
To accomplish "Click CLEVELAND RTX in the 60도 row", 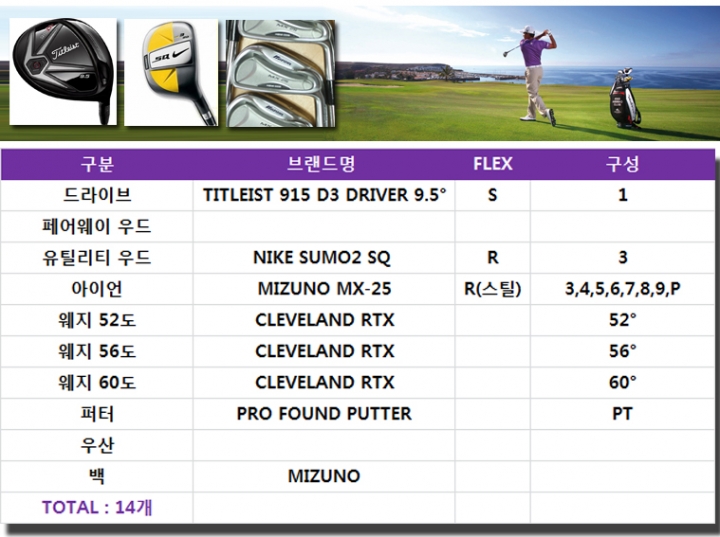I will (325, 383).
